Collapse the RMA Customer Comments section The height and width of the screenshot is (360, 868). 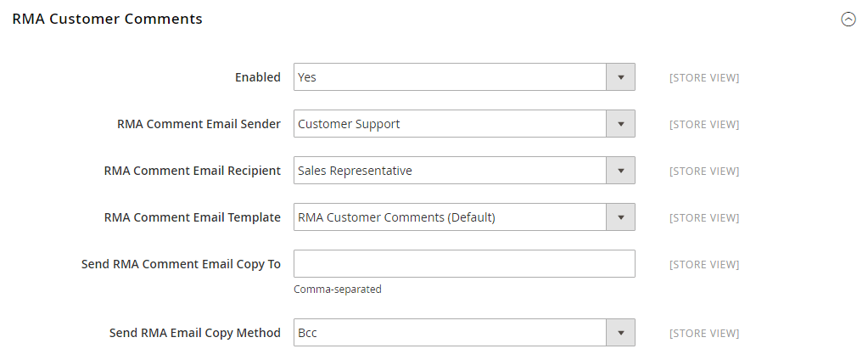click(x=848, y=20)
